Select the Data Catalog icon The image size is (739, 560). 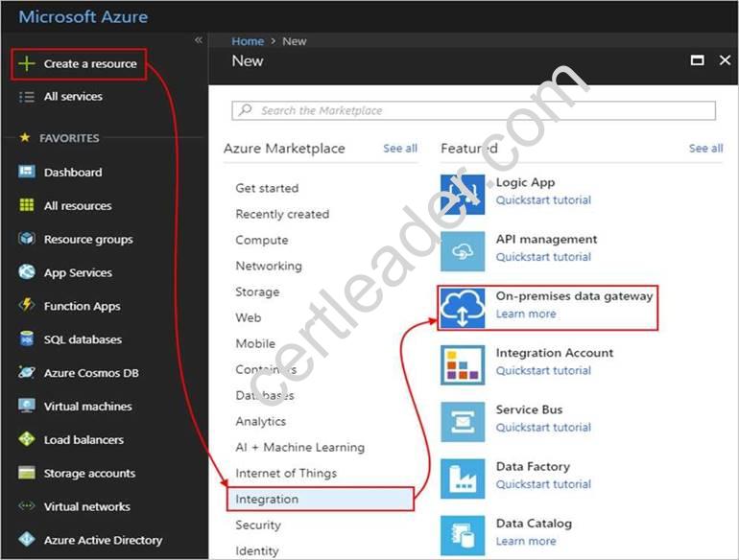pyautogui.click(x=463, y=535)
